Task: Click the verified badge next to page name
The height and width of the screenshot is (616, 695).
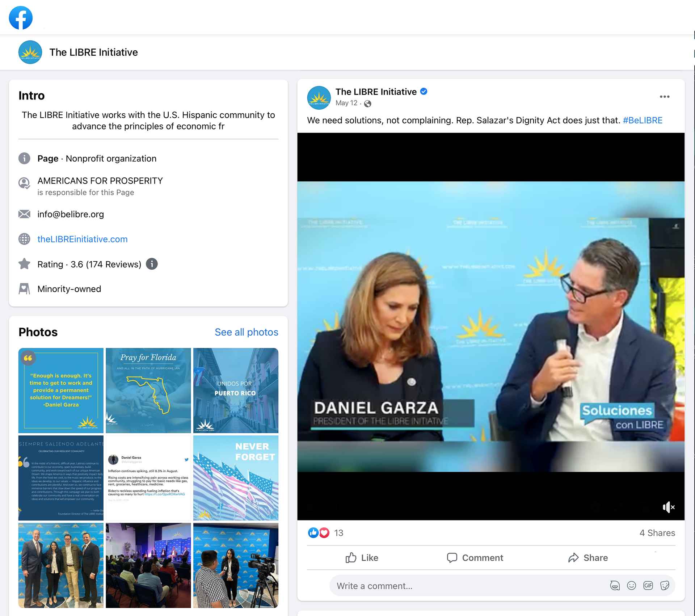Action: pyautogui.click(x=424, y=92)
